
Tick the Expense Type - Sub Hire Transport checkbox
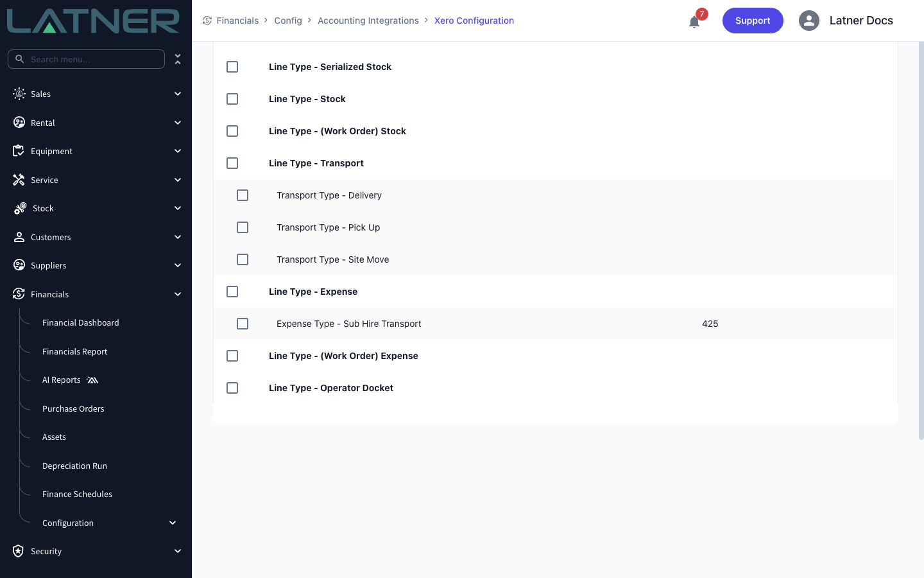243,324
